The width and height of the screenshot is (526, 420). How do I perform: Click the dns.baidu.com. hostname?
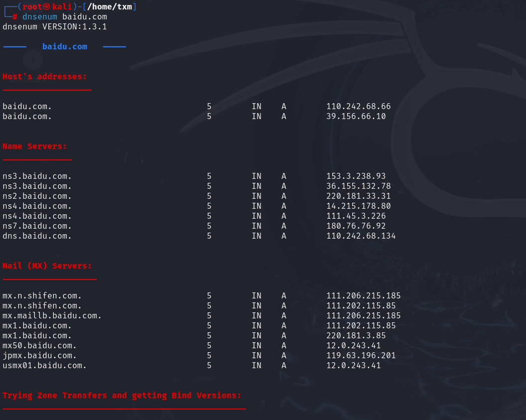coord(37,236)
